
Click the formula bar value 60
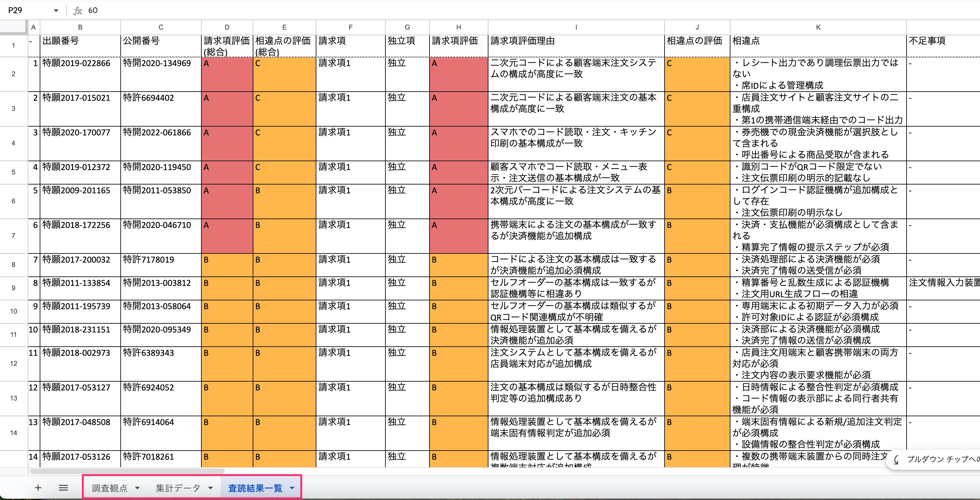pyautogui.click(x=93, y=10)
